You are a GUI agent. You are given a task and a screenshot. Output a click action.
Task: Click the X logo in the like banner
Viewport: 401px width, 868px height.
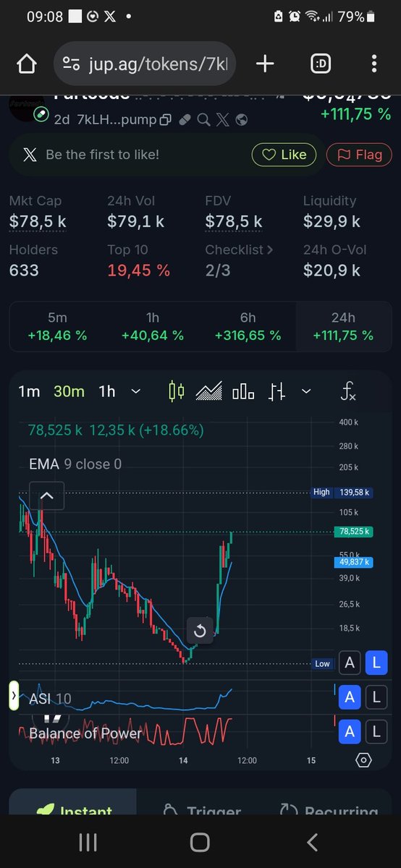[30, 154]
